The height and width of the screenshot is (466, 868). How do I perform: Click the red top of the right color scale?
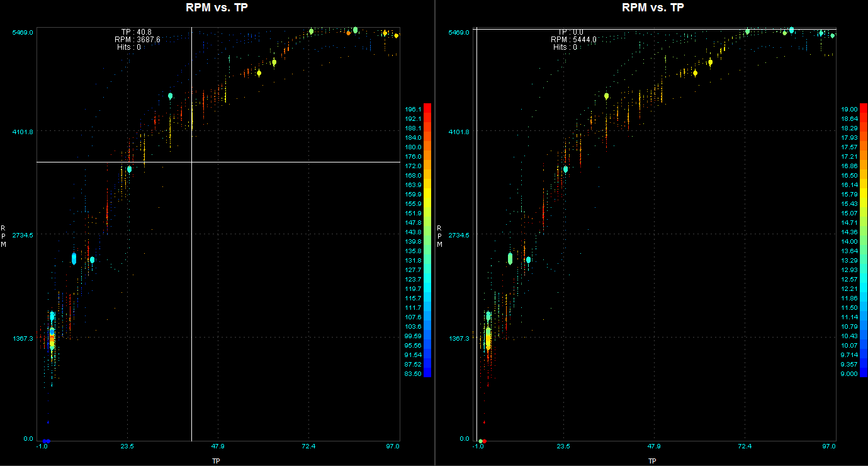[863, 106]
